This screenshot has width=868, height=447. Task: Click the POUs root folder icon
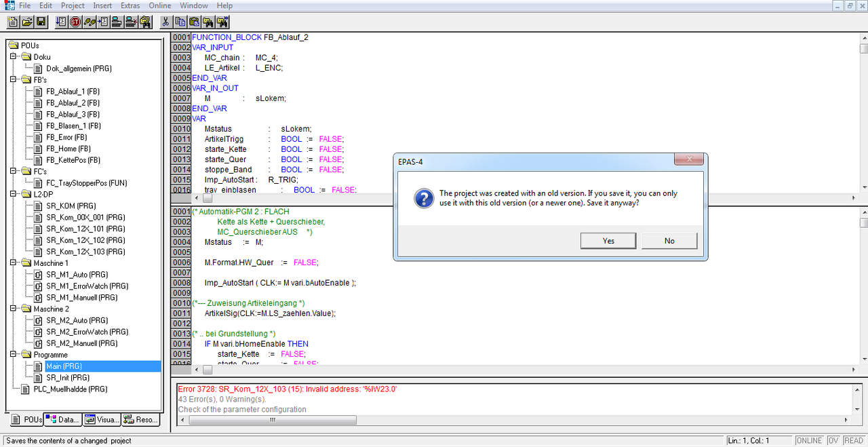(14, 45)
